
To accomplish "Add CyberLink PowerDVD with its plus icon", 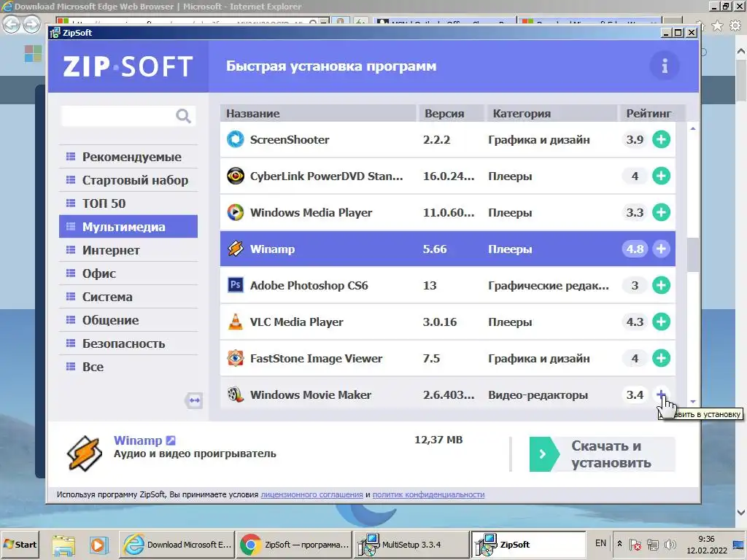I will [661, 176].
